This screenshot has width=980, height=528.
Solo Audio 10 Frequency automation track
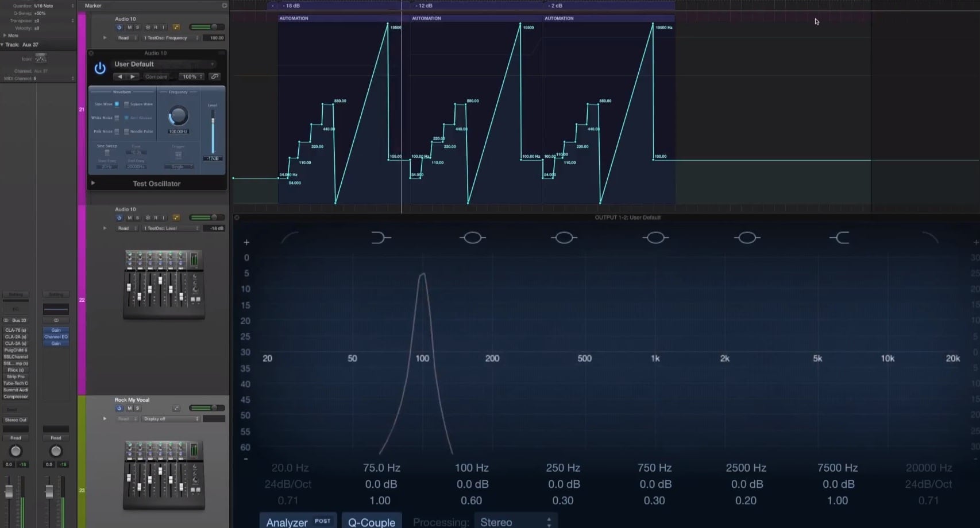point(137,27)
